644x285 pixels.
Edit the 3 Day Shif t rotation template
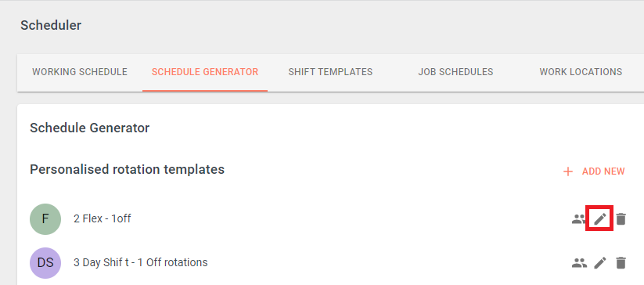(600, 262)
